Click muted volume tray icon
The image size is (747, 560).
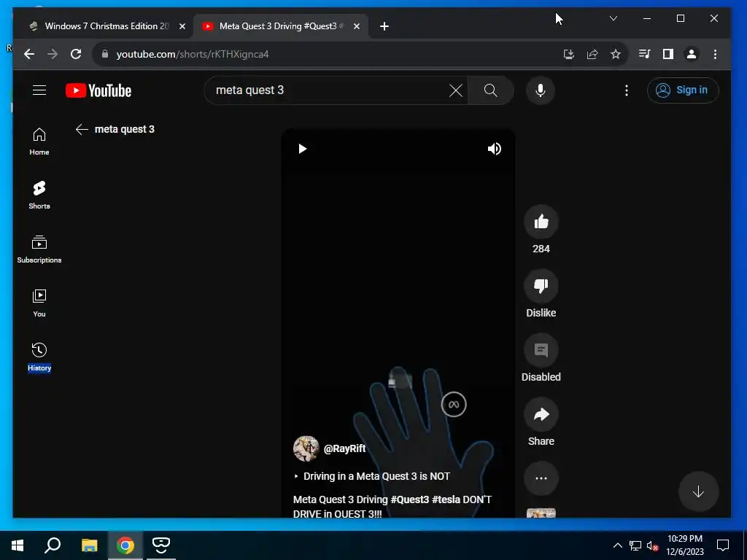(653, 545)
